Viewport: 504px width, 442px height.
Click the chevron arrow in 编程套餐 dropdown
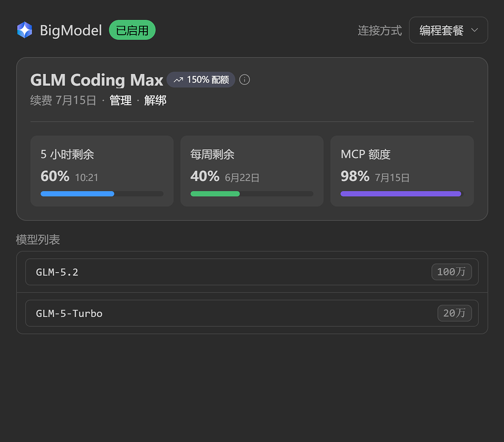(474, 30)
